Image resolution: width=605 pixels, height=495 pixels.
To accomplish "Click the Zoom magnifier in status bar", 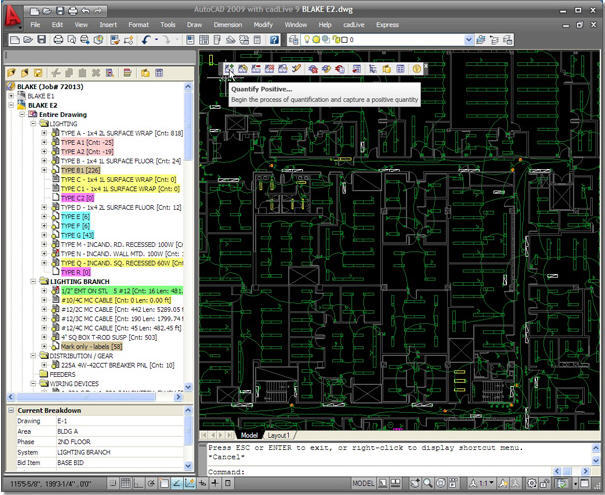I will 428,483.
